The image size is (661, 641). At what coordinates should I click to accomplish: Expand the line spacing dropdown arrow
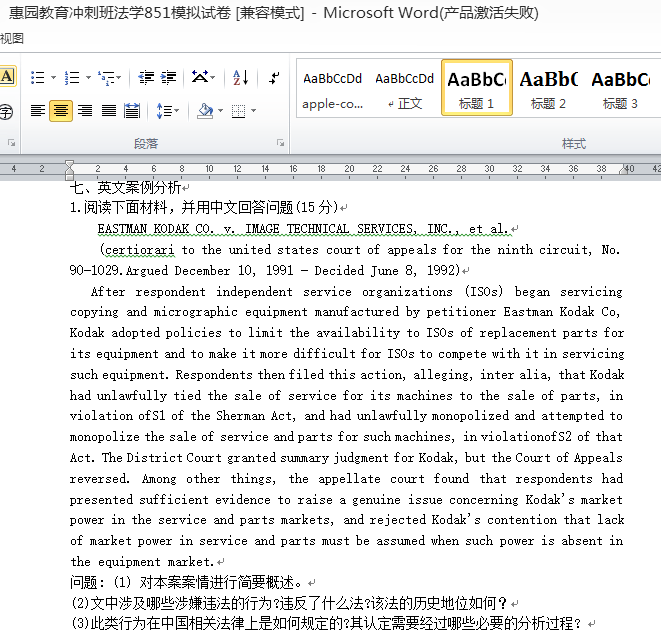(x=176, y=111)
